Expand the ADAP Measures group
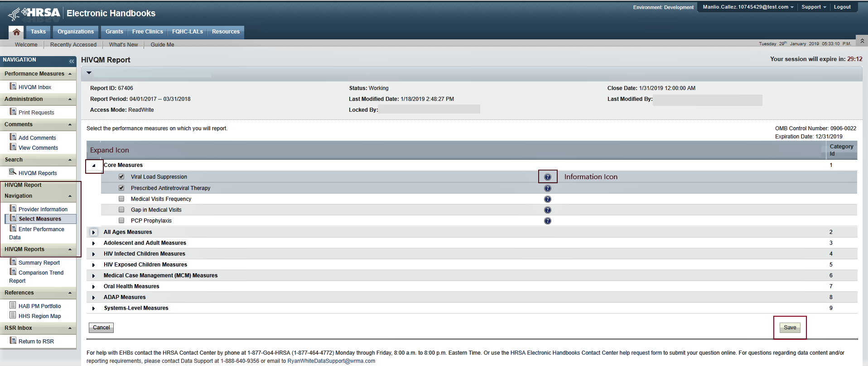This screenshot has width=868, height=366. 94,298
